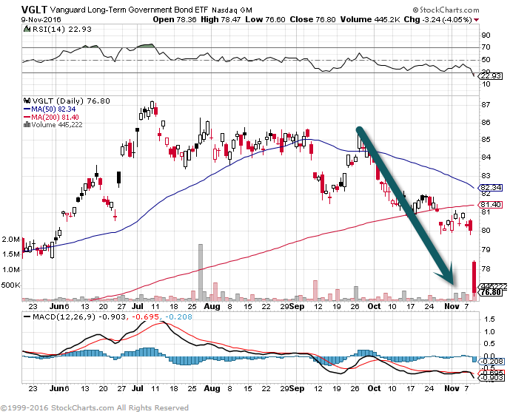The height and width of the screenshot is (420, 530).
Task: Click the VGLT ticker symbol in the title
Action: 34,10
